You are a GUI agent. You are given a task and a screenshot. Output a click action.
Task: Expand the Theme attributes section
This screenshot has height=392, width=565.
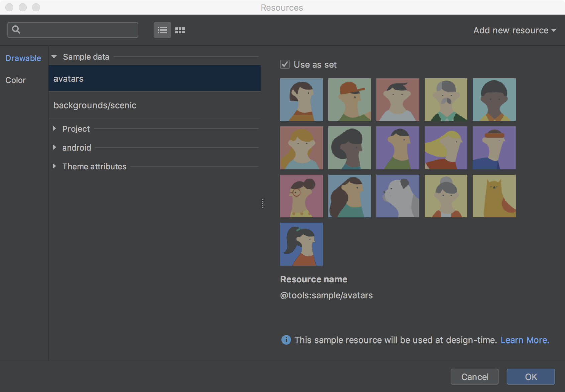click(55, 166)
